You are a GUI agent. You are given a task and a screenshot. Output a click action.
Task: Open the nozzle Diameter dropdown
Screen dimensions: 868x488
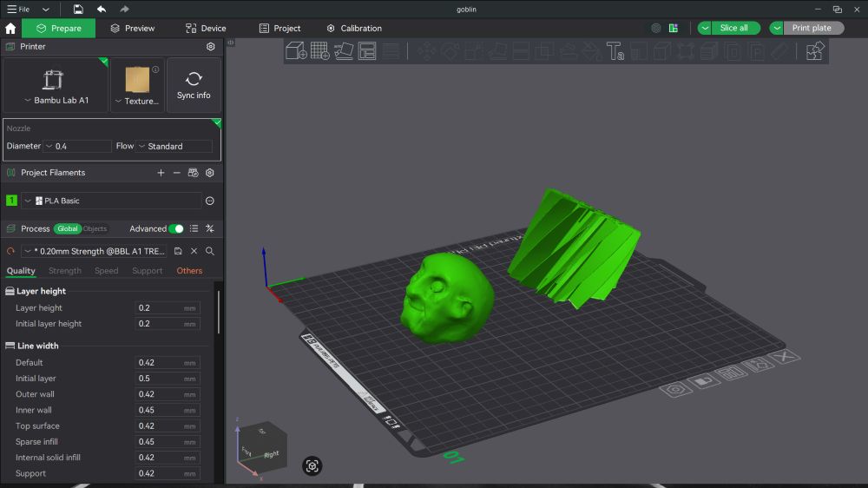click(x=77, y=146)
